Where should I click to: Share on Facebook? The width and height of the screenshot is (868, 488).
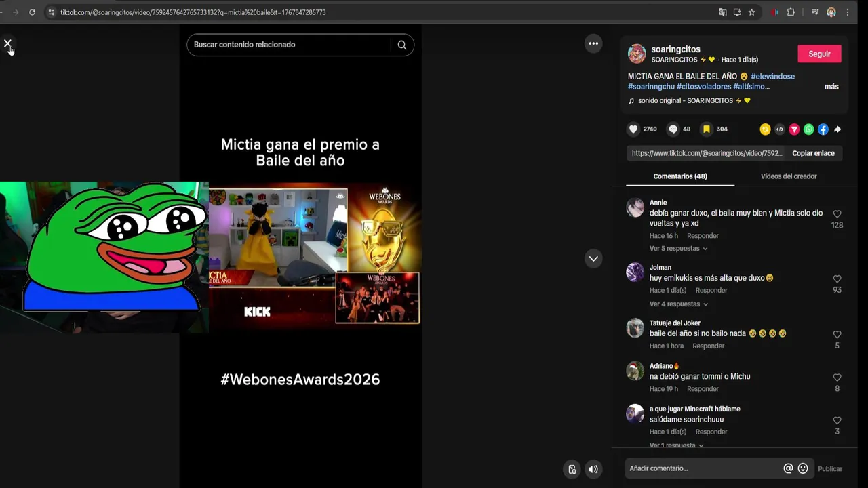pyautogui.click(x=823, y=129)
